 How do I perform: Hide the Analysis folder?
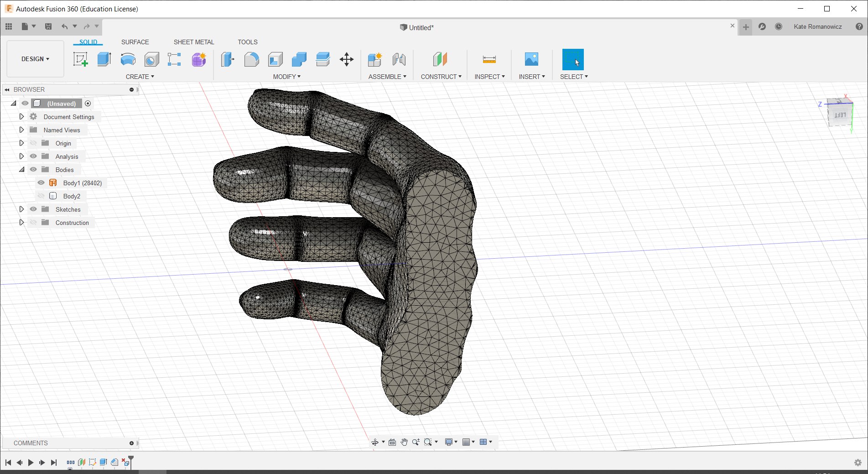pos(33,156)
